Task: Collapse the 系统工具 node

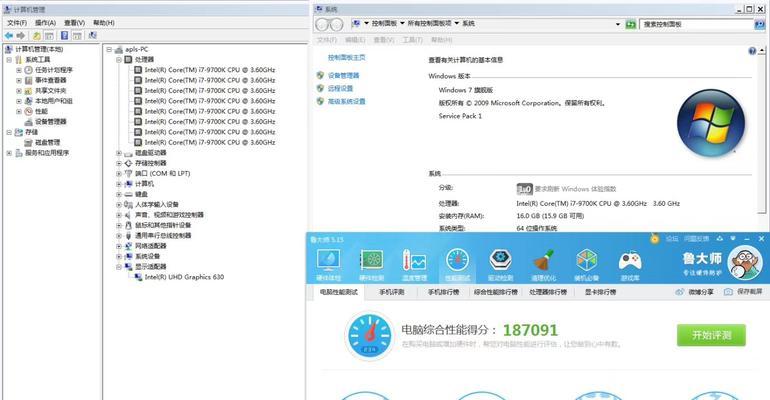Action: (x=9, y=59)
